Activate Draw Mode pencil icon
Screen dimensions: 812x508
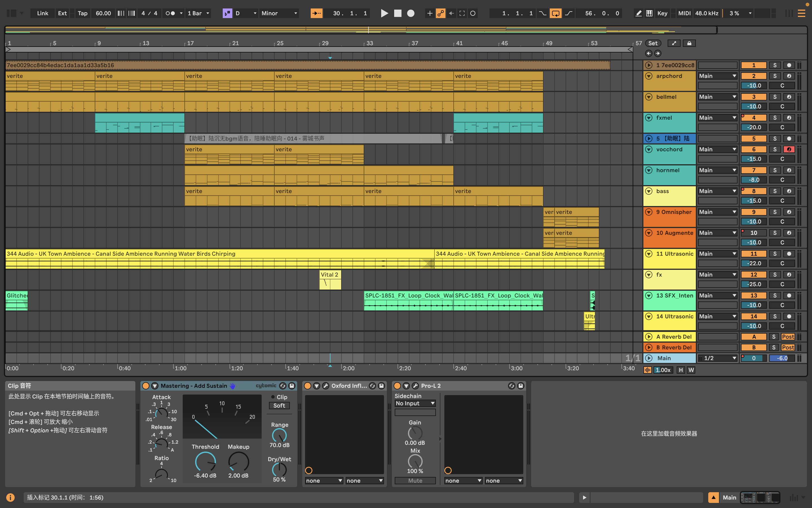[639, 13]
